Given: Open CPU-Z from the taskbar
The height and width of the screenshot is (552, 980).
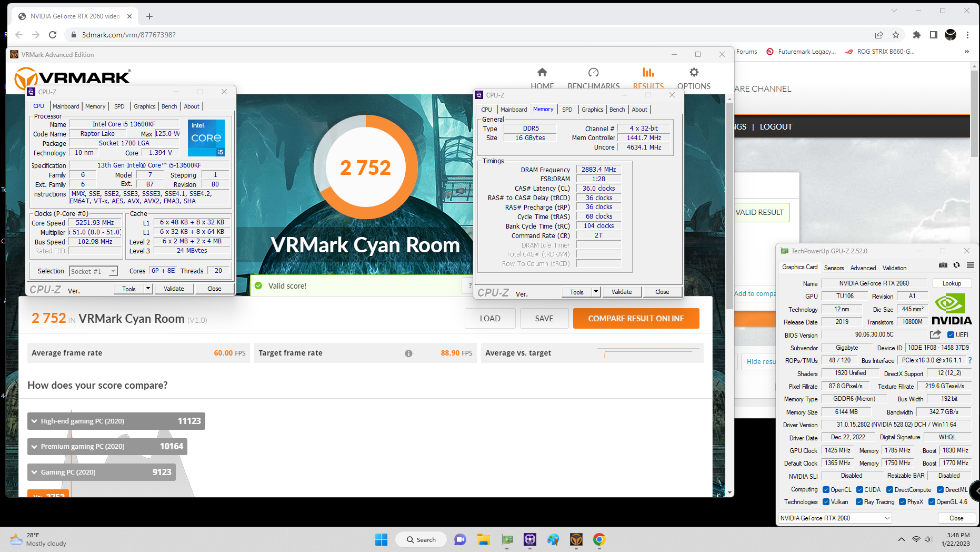Looking at the screenshot, I should (530, 539).
